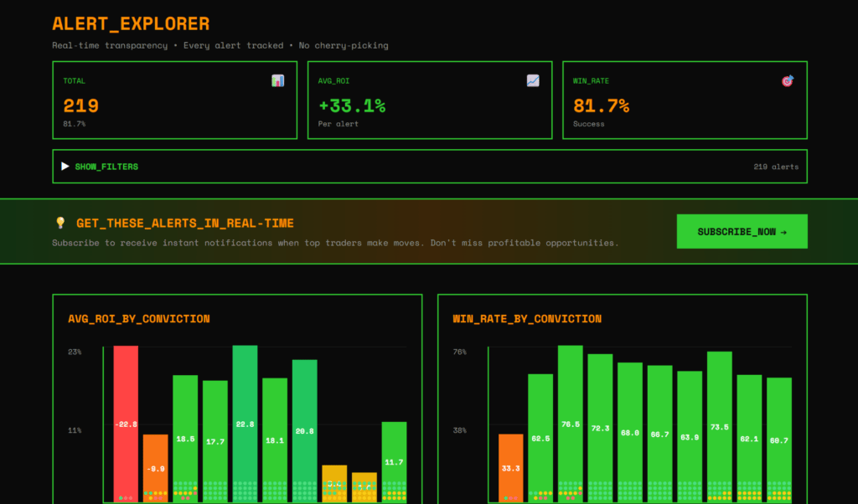
Task: Click the 73.5 win rate bar
Action: click(719, 425)
